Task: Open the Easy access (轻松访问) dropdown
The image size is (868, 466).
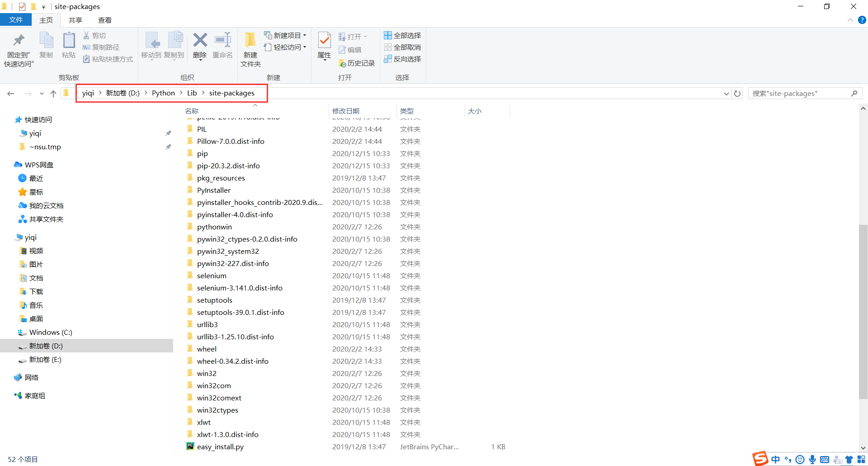Action: 285,47
